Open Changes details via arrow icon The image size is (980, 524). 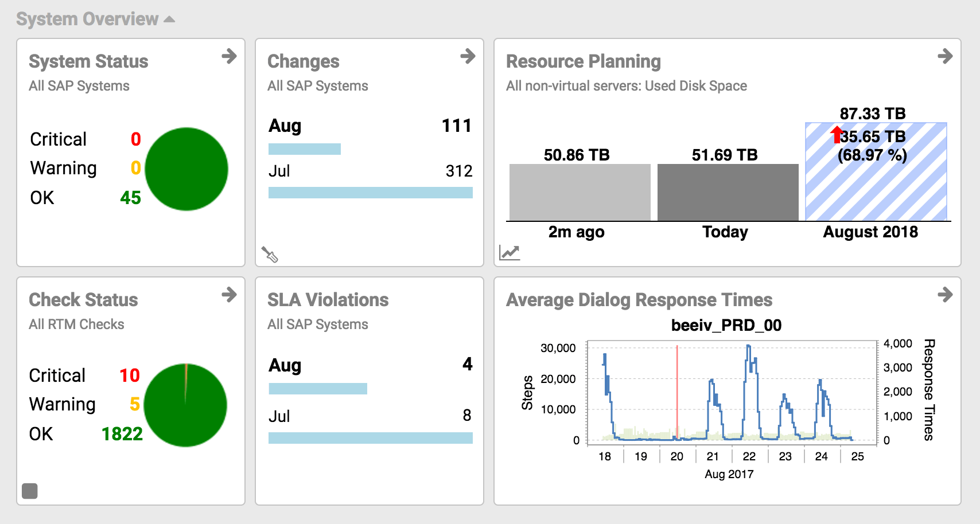click(x=468, y=56)
